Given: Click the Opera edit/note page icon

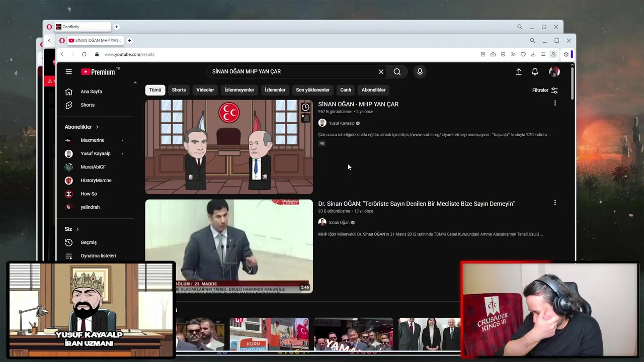Looking at the screenshot, I should pyautogui.click(x=483, y=54).
